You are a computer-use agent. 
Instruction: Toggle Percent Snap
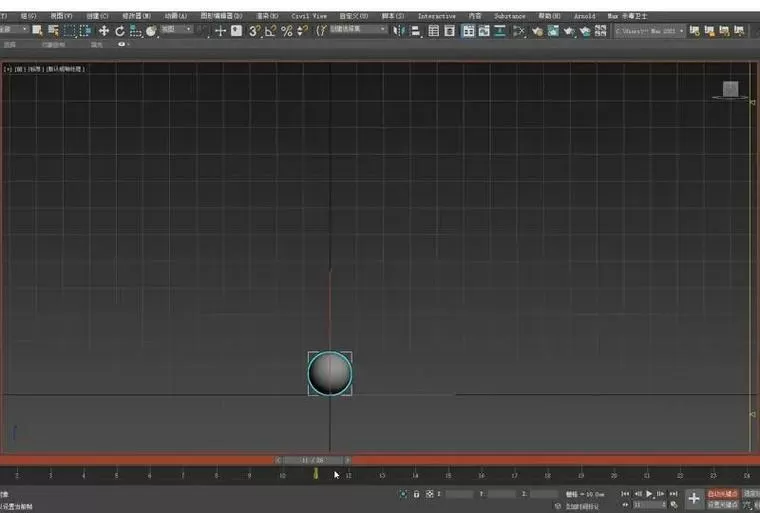tap(287, 31)
